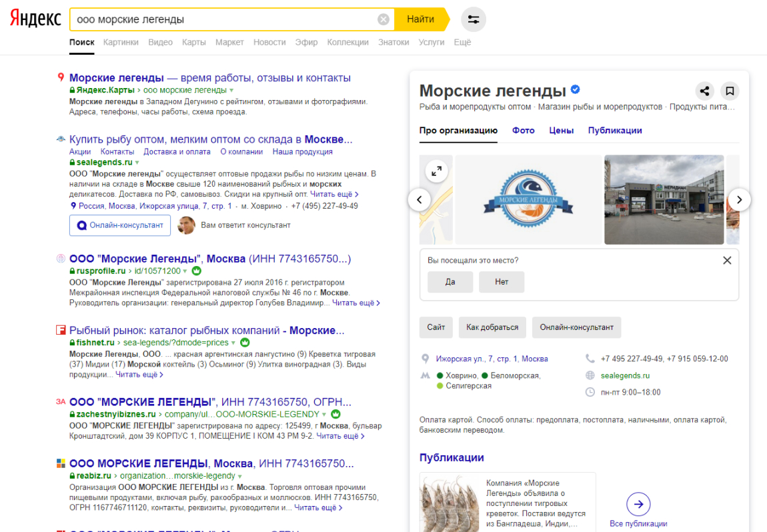The width and height of the screenshot is (767, 532).
Task: Click the consultant avatar photo
Action: click(186, 225)
